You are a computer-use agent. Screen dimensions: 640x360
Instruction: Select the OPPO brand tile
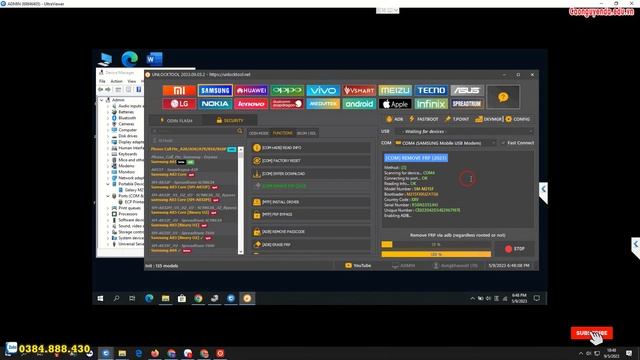287,90
